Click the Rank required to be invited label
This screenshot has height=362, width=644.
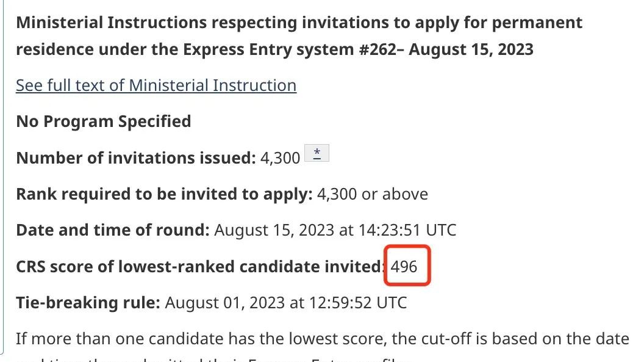click(164, 194)
